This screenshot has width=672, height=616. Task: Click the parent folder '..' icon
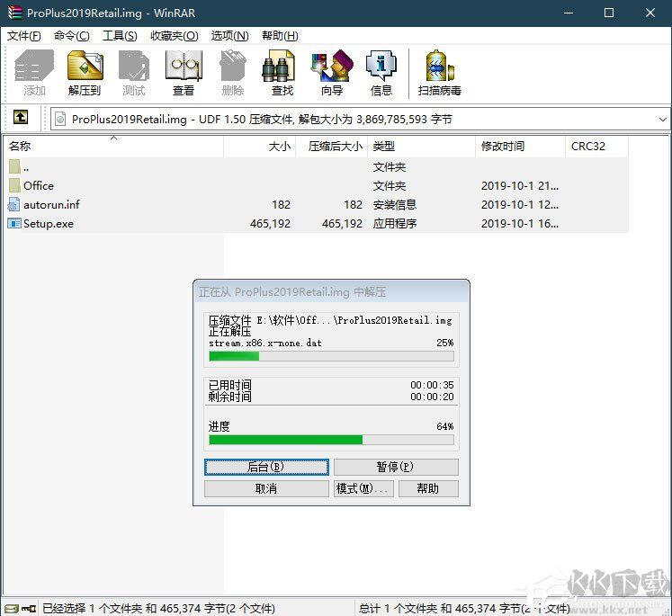[14, 166]
